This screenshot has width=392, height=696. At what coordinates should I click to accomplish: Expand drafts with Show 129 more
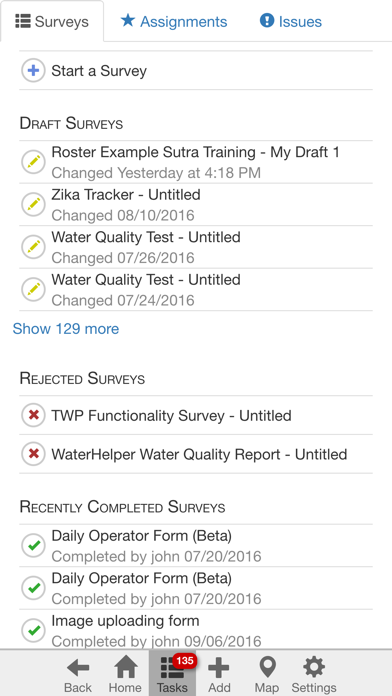pyautogui.click(x=66, y=329)
